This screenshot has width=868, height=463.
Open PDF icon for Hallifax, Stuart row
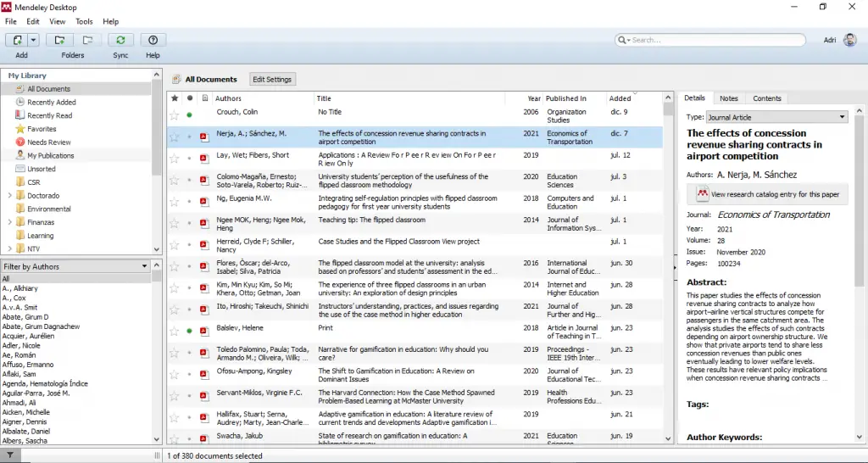[205, 417]
